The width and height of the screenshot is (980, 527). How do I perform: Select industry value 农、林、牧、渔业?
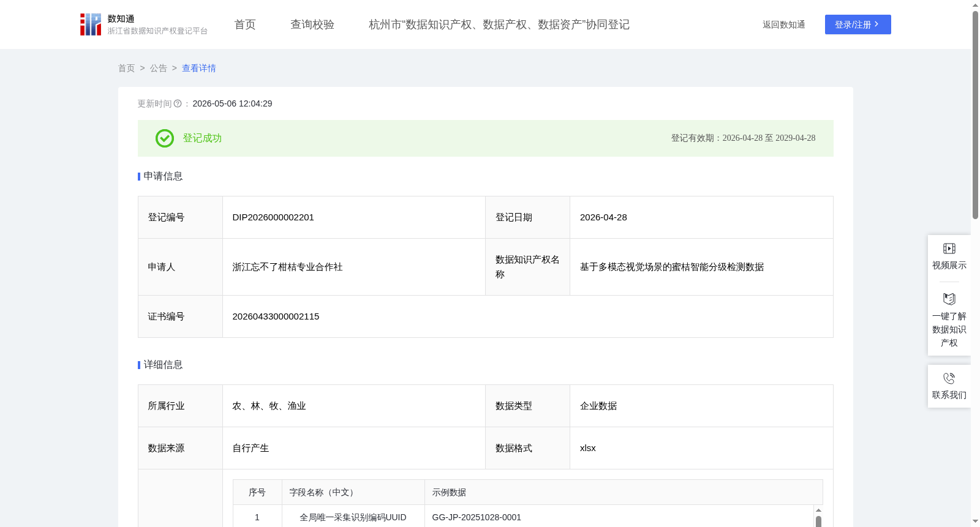click(x=269, y=406)
